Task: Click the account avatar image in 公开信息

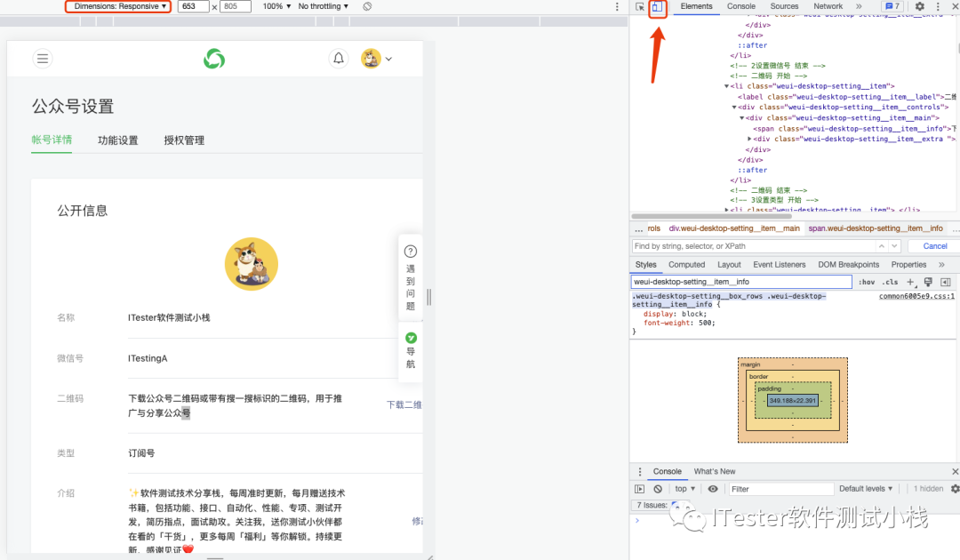Action: click(x=252, y=264)
